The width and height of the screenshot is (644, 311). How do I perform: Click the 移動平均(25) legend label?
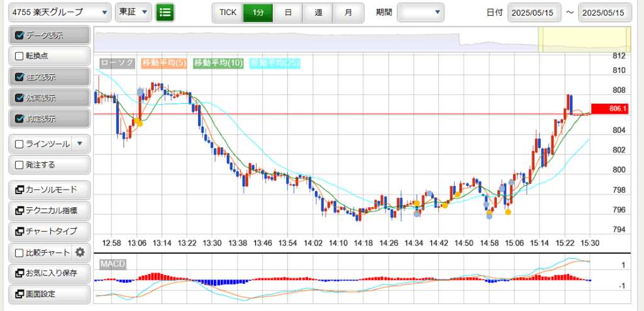(275, 63)
